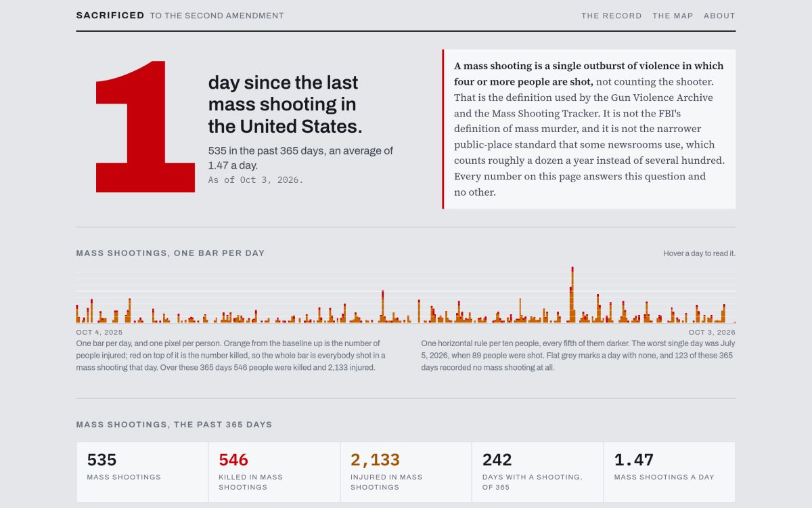This screenshot has width=812, height=508.
Task: Click the caption starting "One horizontal rule per ten people"
Action: [x=578, y=356]
